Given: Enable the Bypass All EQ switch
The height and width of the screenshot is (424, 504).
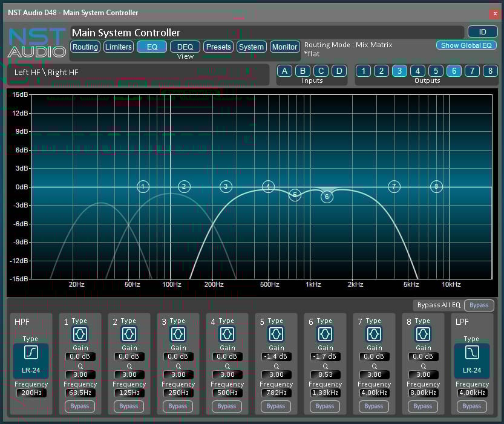Looking at the screenshot, I should tap(479, 305).
